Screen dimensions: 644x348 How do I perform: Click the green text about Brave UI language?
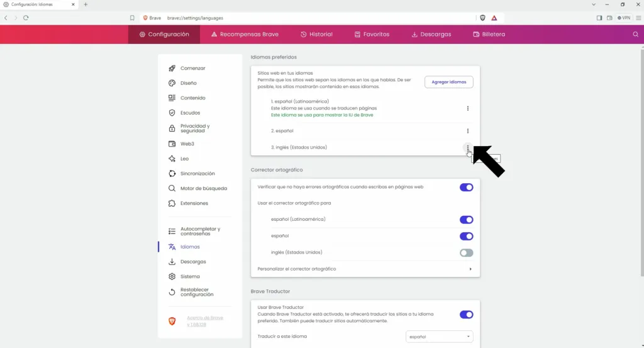(x=322, y=115)
